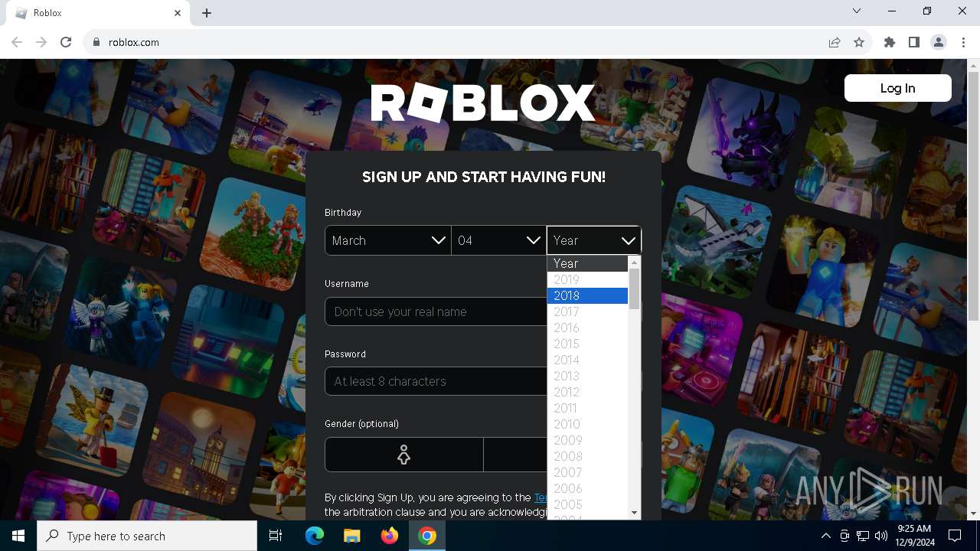Screen dimensions: 980x551
Task: Select the female gender icon
Action: [403, 455]
